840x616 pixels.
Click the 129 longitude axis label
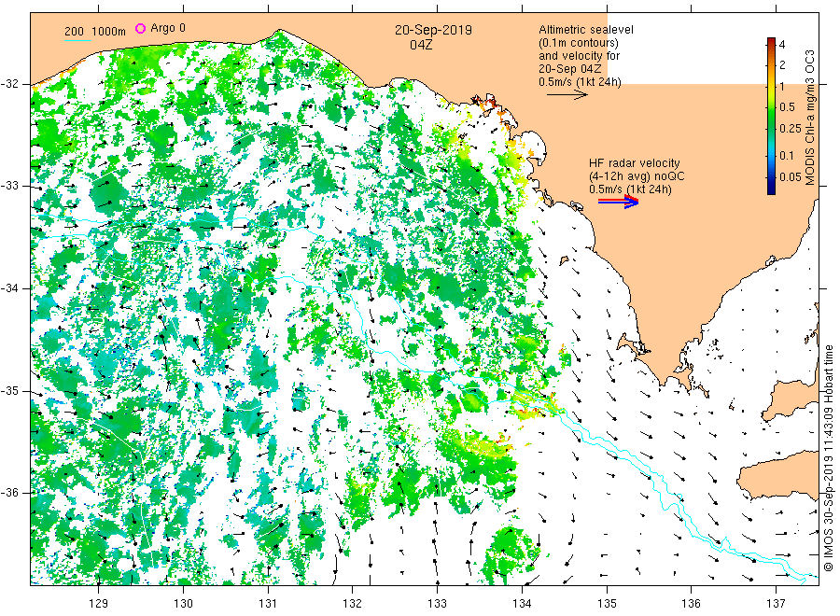pyautogui.click(x=99, y=604)
